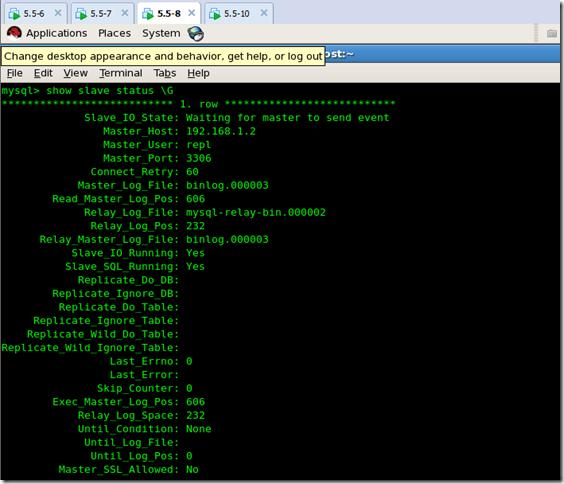Click the 5.5-8 tab VM play icon
This screenshot has height=484, width=564.
coord(148,14)
